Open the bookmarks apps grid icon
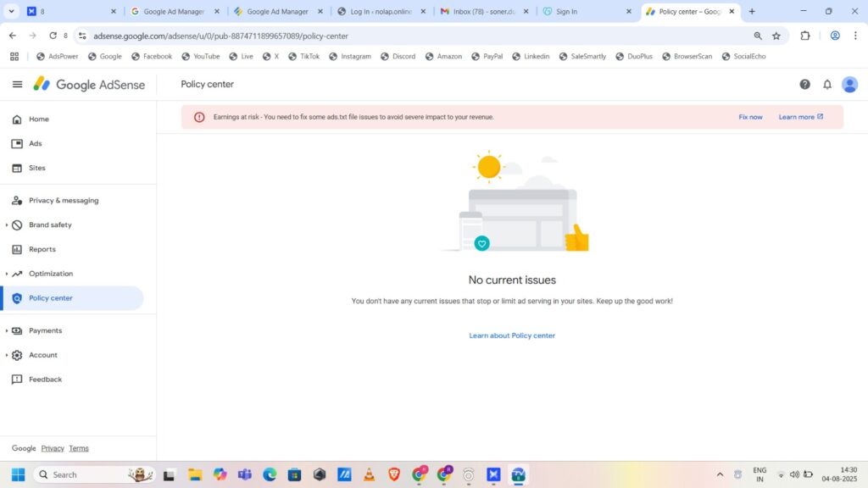 coord(14,57)
